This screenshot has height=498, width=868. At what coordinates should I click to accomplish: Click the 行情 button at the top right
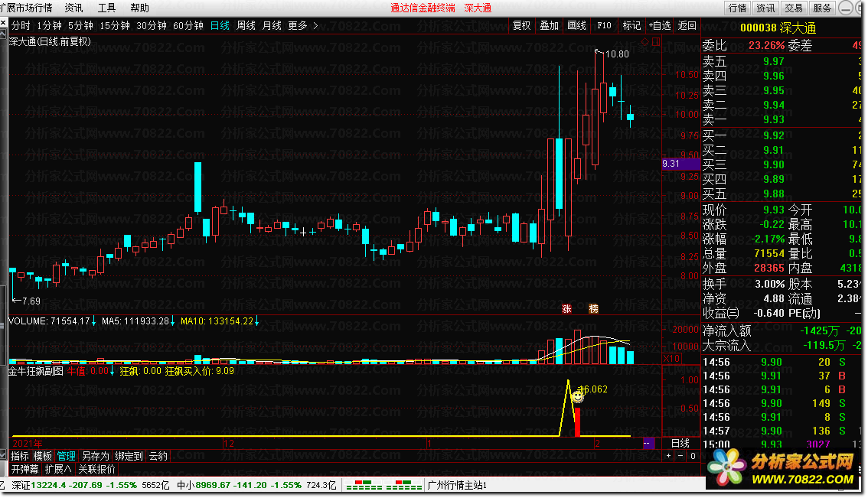(x=737, y=8)
